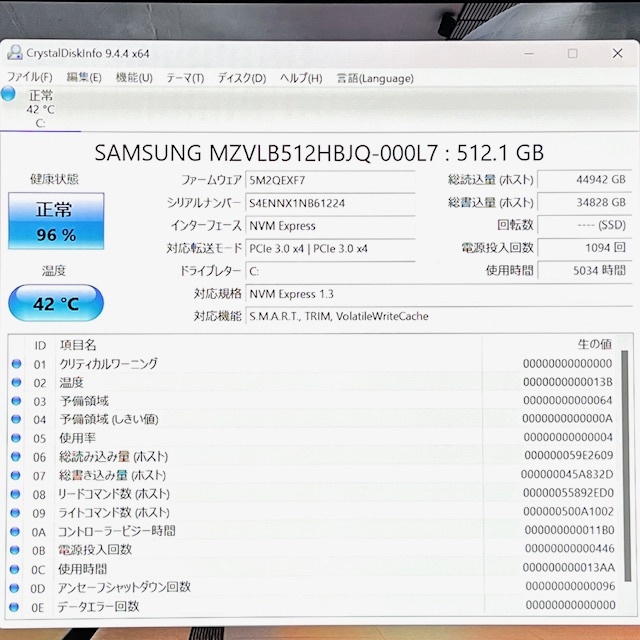Select the ライトコマンド数 (ホスト) row name
This screenshot has width=640, height=640.
pyautogui.click(x=114, y=513)
